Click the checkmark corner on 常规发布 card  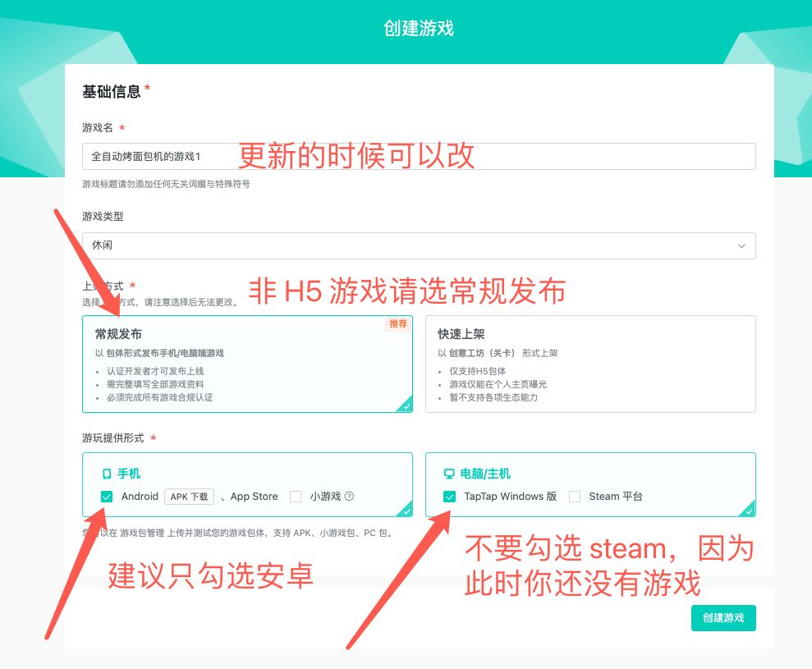(406, 406)
